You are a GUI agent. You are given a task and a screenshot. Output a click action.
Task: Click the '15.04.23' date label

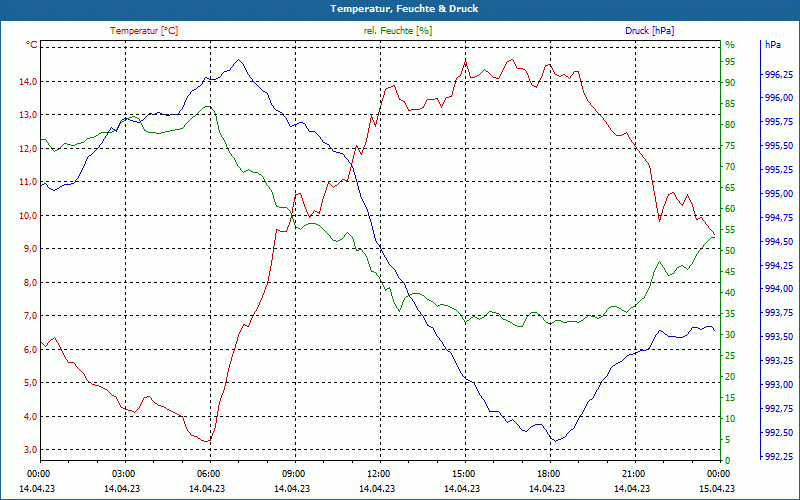pyautogui.click(x=717, y=488)
